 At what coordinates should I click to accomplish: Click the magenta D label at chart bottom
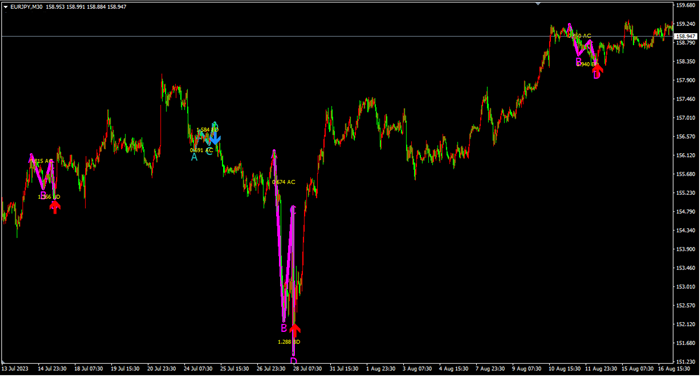click(x=293, y=361)
